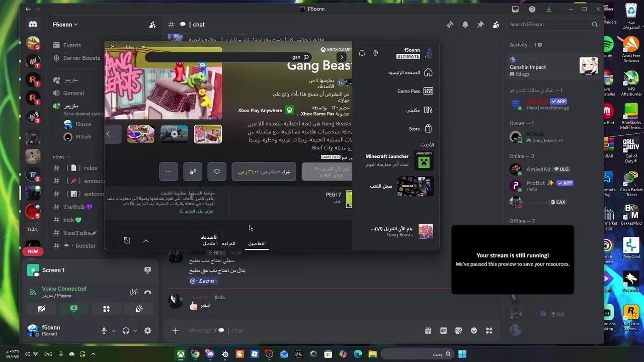Open apps icon in message bar
The image size is (644, 362).
tap(489, 330)
